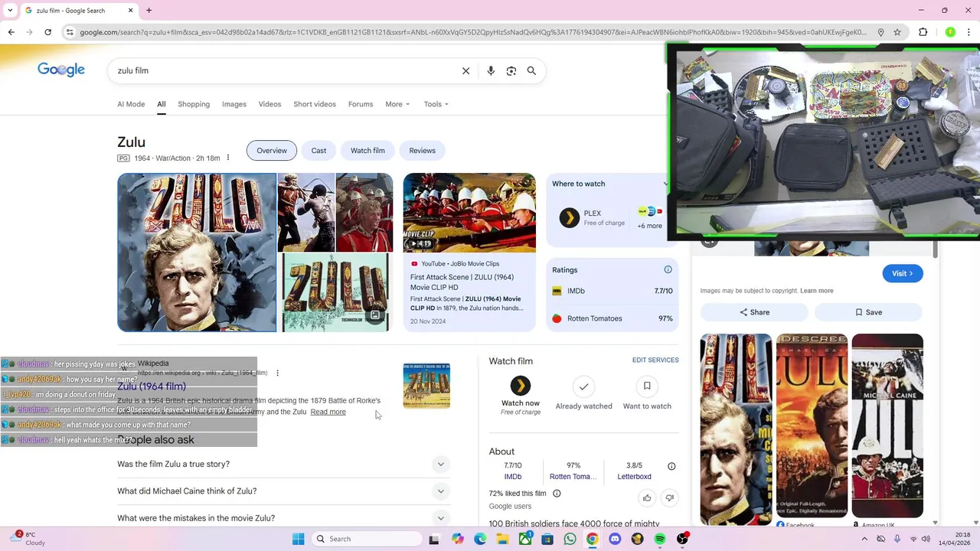Go back with the browser back arrow
This screenshot has height=551, width=980.
pos(11,32)
